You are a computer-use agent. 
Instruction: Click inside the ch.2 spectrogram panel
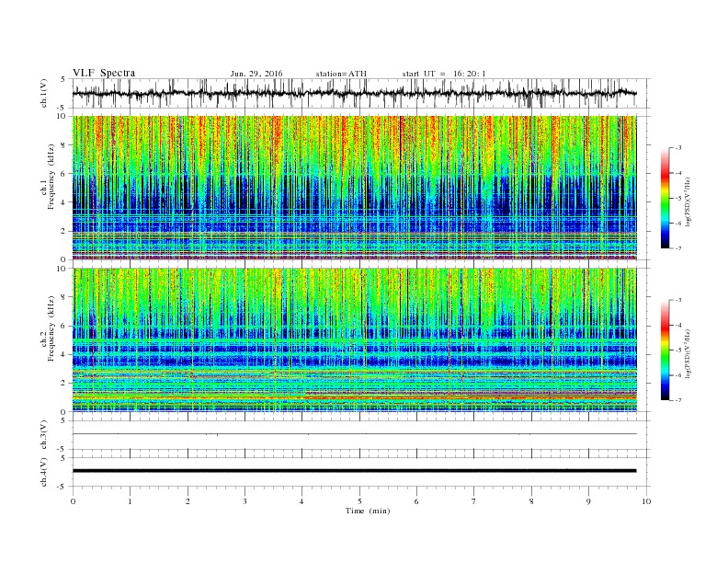click(x=354, y=339)
